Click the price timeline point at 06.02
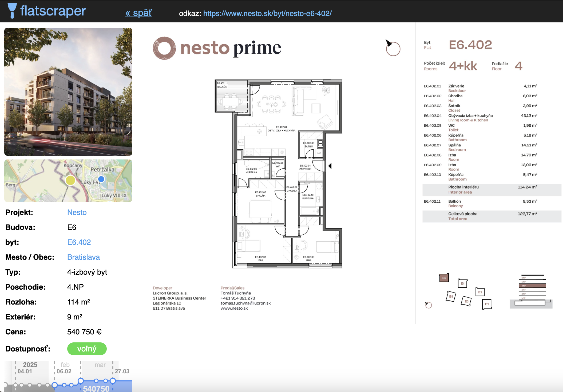Image resolution: width=563 pixels, height=392 pixels. pos(55,385)
